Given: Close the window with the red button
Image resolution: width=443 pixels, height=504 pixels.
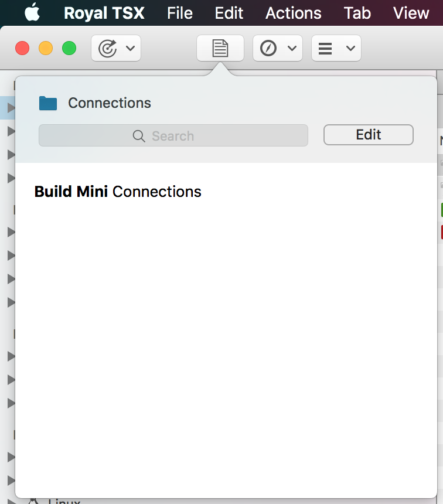Looking at the screenshot, I should [22, 48].
